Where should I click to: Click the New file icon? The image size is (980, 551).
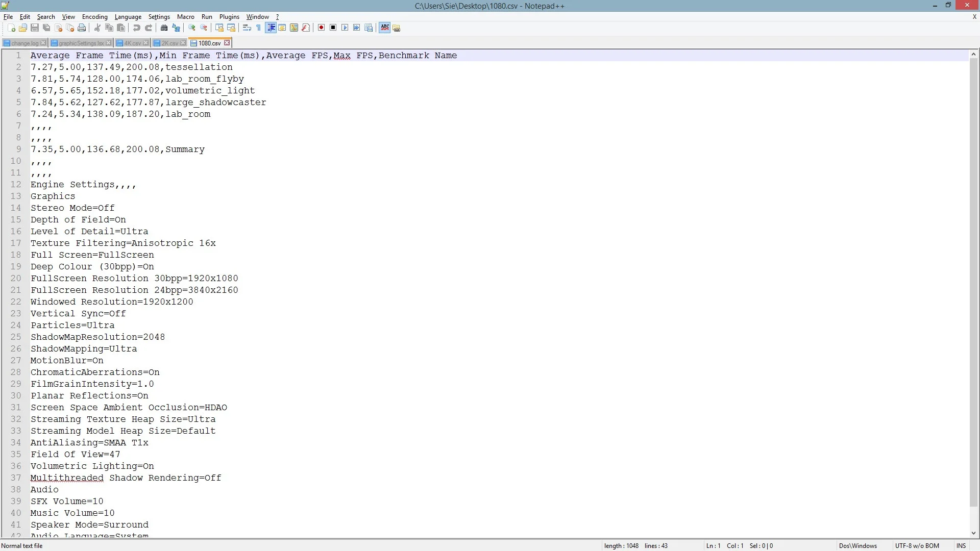pyautogui.click(x=11, y=28)
